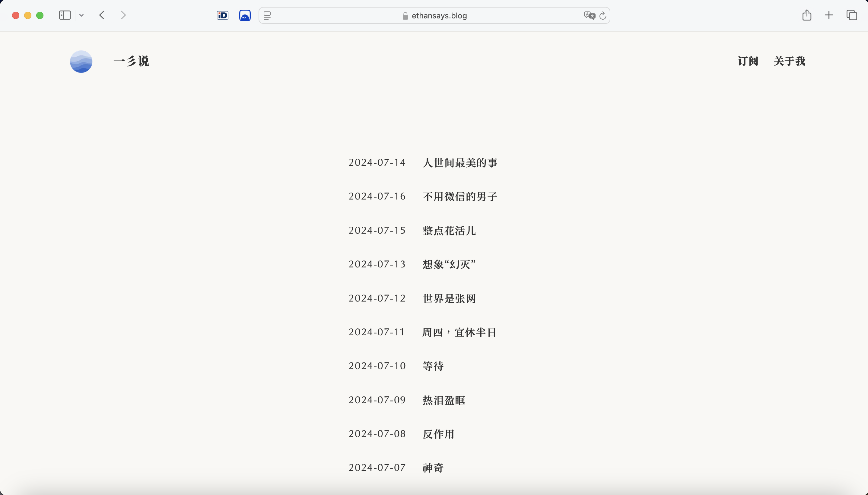The height and width of the screenshot is (495, 868).
Task: Open the post 人世间最美的事
Action: pyautogui.click(x=460, y=163)
